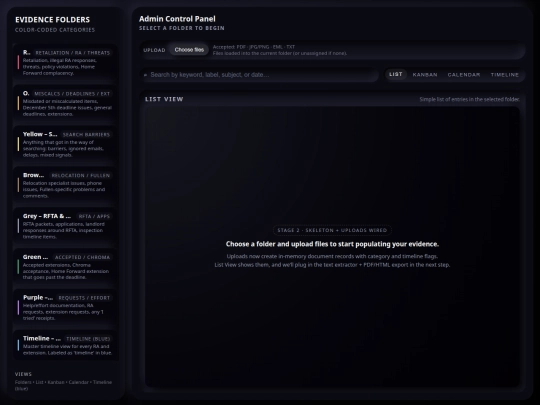Click 'Simple list of entries in the selected folder' text

coord(469,100)
